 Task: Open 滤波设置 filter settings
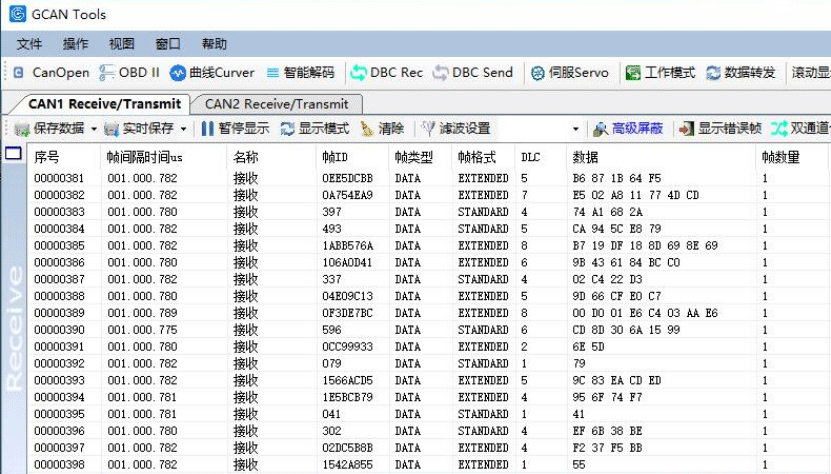[456, 129]
